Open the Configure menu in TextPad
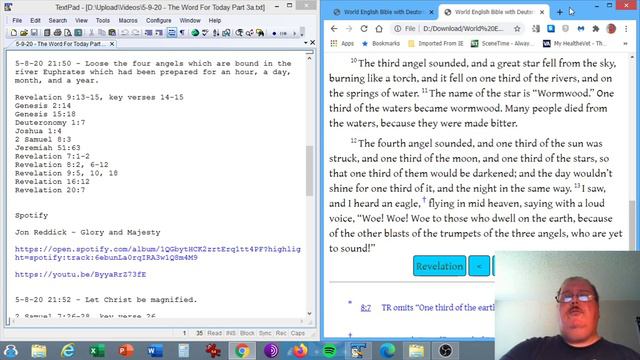640x360 pixels. pos(159,20)
